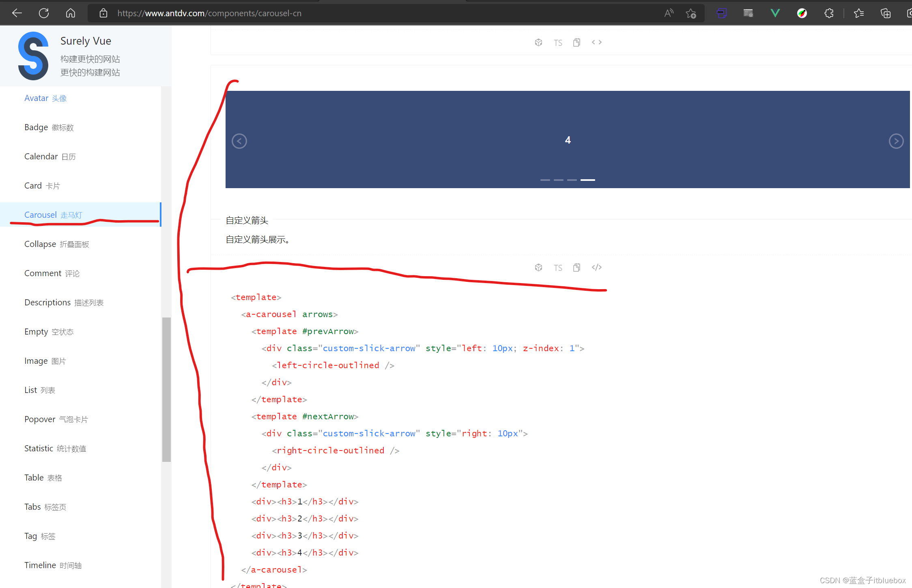The width and height of the screenshot is (912, 588).
Task: Click the Surely Vue logo
Action: 33,56
